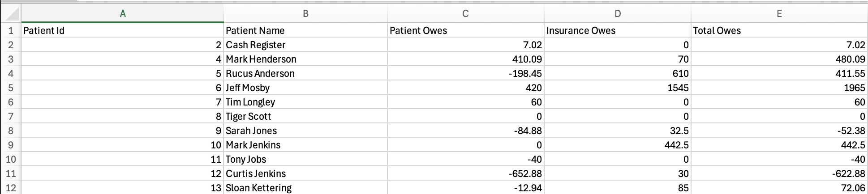Click the Patient Id header cell
The height and width of the screenshot is (194, 868).
click(123, 30)
